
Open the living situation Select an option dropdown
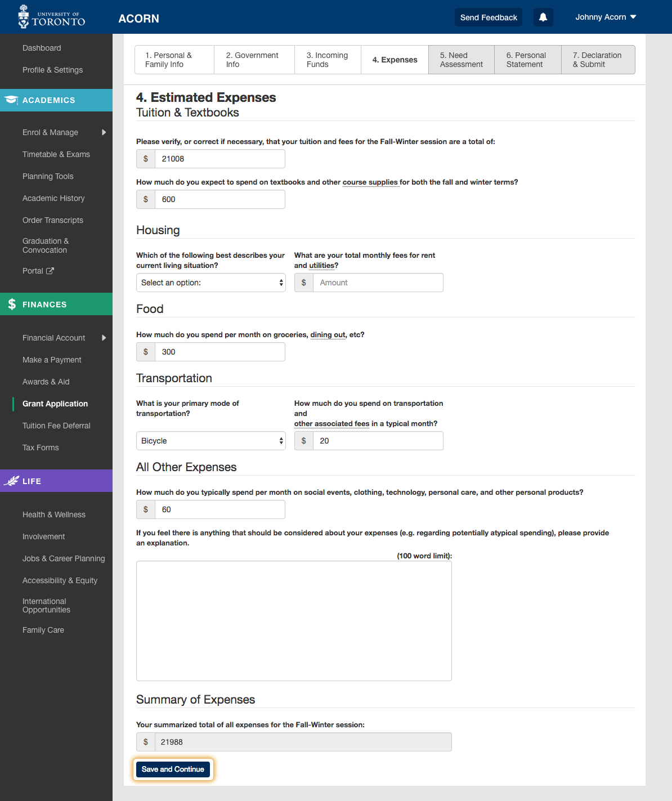tap(211, 283)
